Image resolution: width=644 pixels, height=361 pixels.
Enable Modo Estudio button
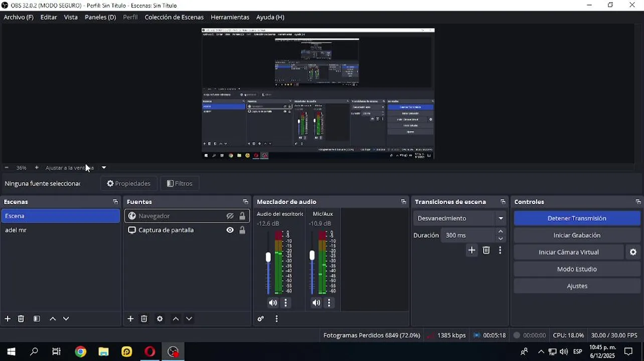point(577,269)
